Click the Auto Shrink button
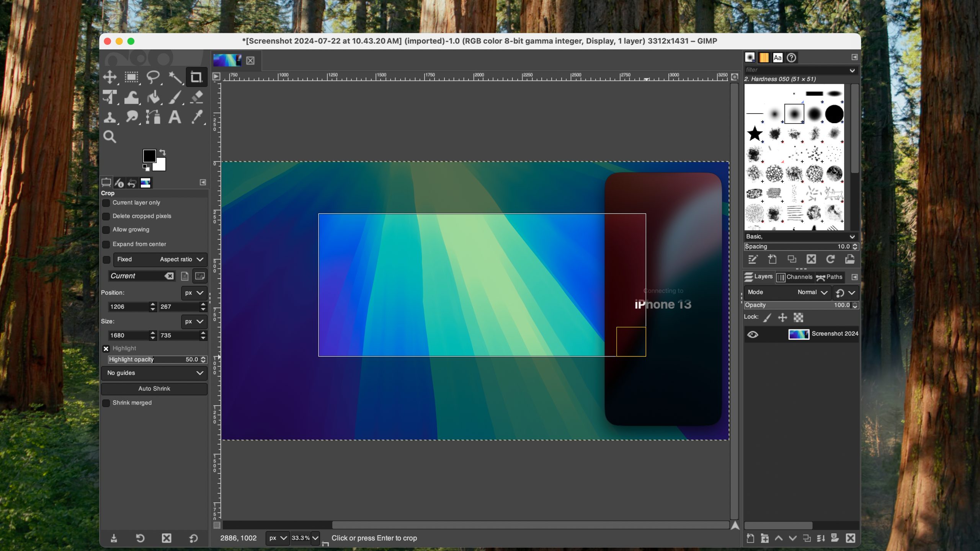Image resolution: width=980 pixels, height=551 pixels. tap(154, 389)
